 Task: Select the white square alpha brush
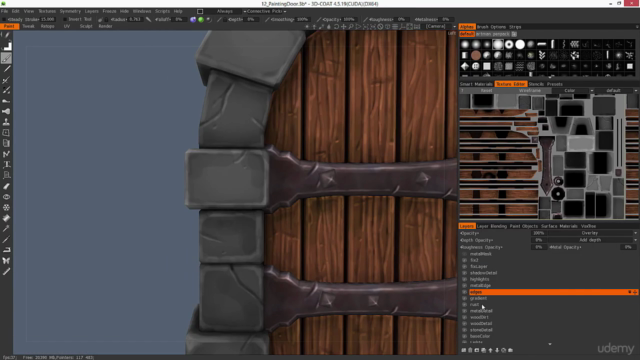(x=487, y=66)
